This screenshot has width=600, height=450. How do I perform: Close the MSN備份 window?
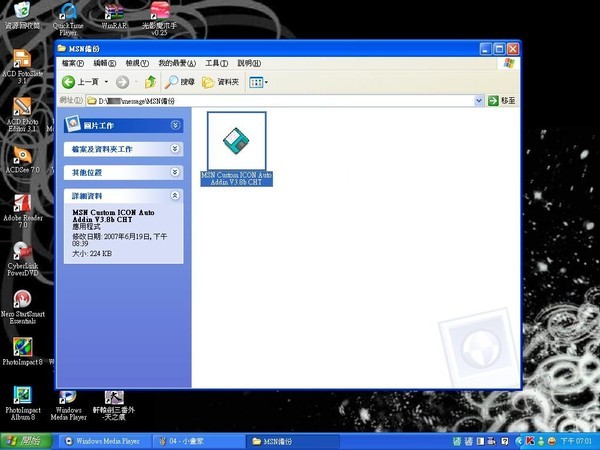[x=513, y=49]
